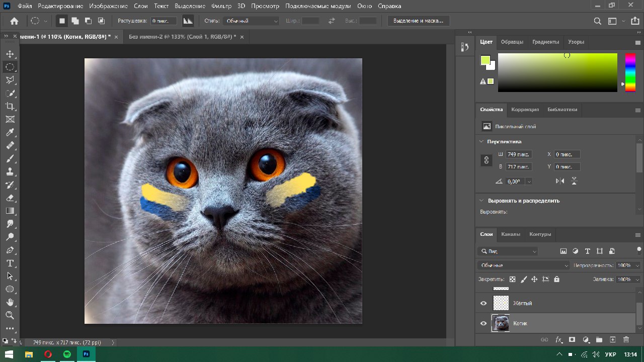Open the layer blend mode dropdown

click(x=523, y=265)
